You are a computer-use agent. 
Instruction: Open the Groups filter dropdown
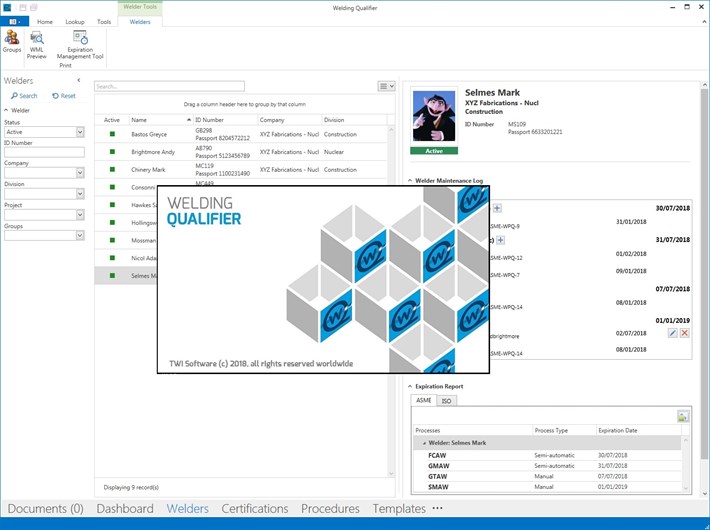(80, 235)
